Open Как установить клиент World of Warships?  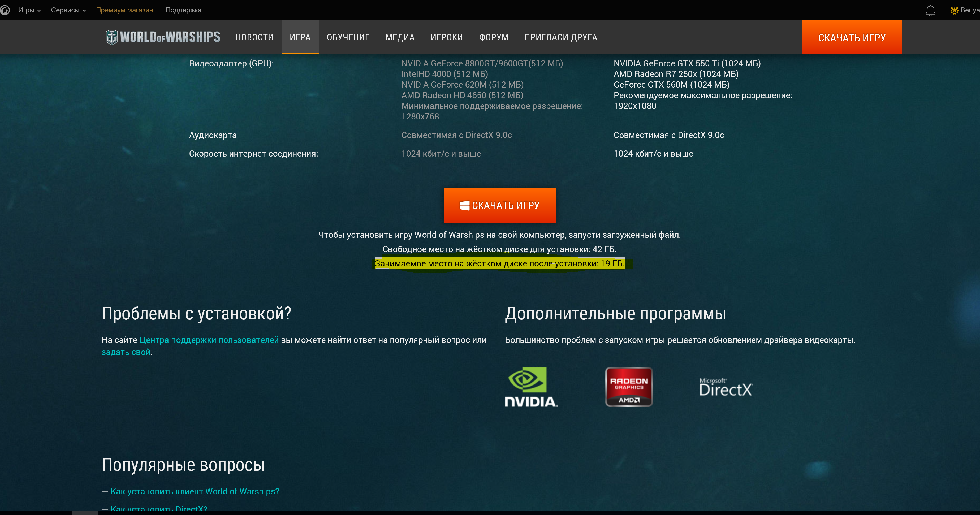click(195, 491)
